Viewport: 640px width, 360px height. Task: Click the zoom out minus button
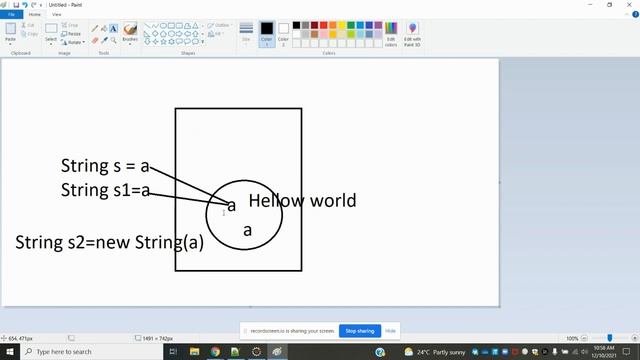point(584,338)
